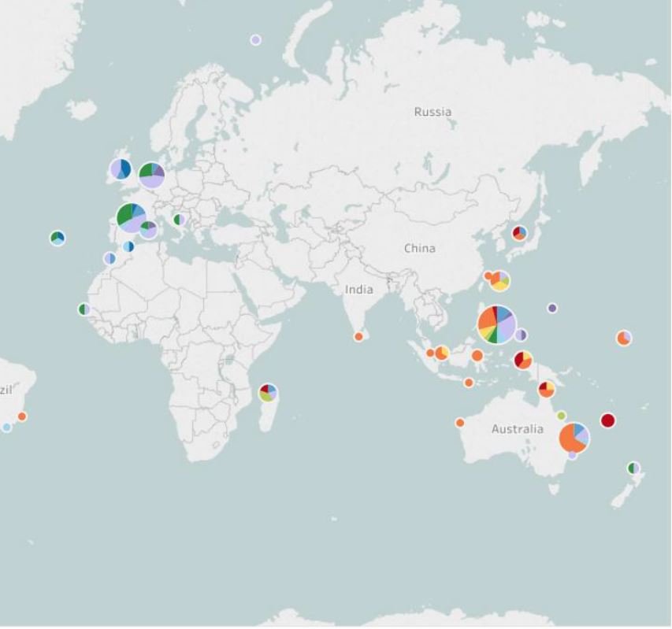Select the orange dot on Brazil's coast
This screenshot has height=629, width=672.
(x=22, y=416)
